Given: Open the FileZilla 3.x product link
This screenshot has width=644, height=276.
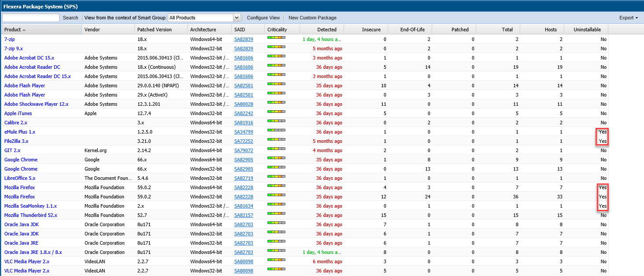Looking at the screenshot, I should pos(16,141).
